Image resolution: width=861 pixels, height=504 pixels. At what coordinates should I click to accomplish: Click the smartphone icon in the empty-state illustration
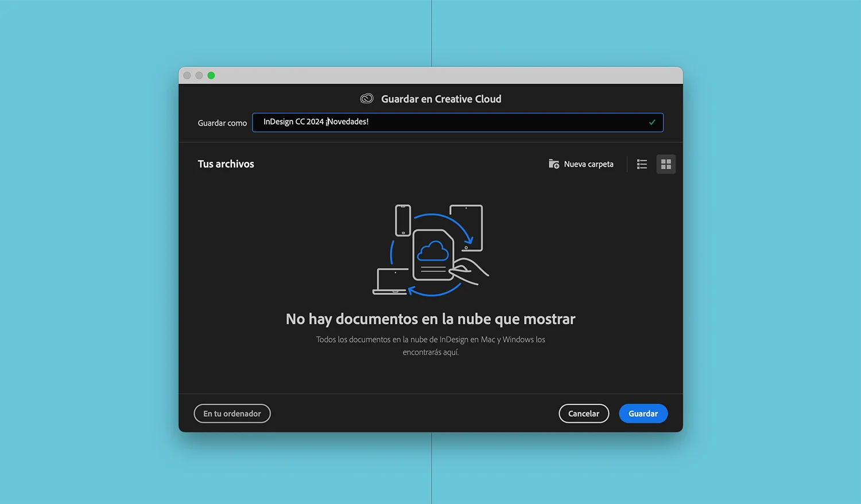tap(402, 221)
